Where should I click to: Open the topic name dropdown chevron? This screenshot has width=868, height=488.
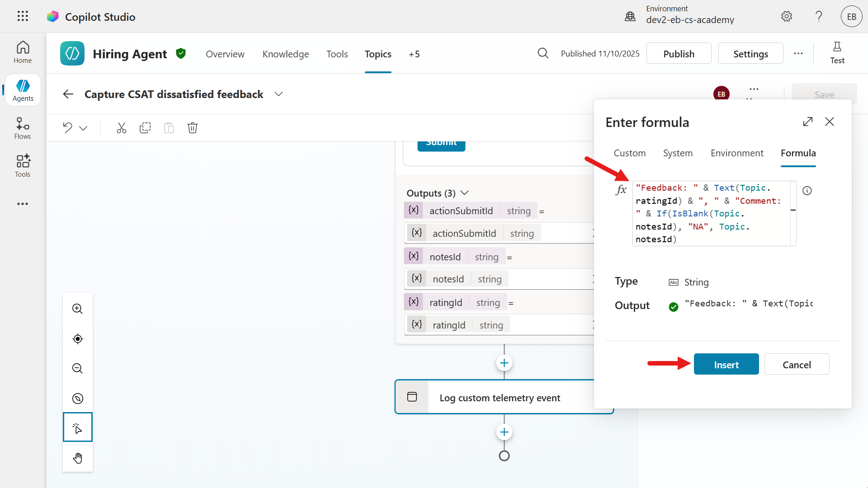[x=278, y=94]
